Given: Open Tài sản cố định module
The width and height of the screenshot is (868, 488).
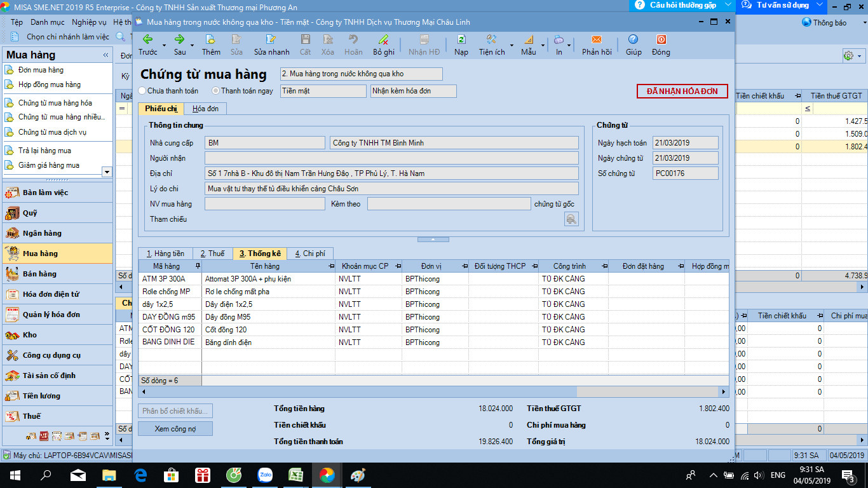Looking at the screenshot, I should (x=57, y=376).
